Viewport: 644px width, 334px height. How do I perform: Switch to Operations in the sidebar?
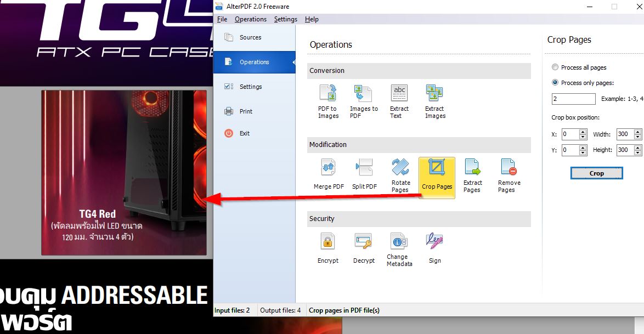[x=254, y=62]
